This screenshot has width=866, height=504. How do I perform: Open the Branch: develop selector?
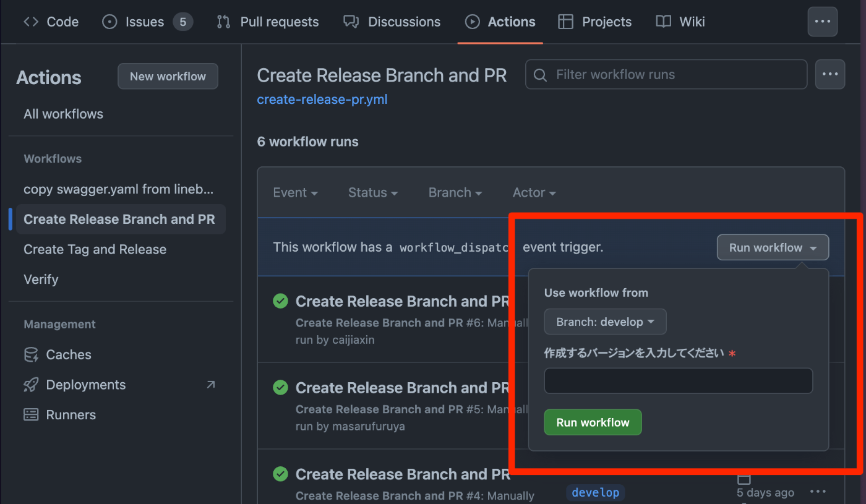605,322
